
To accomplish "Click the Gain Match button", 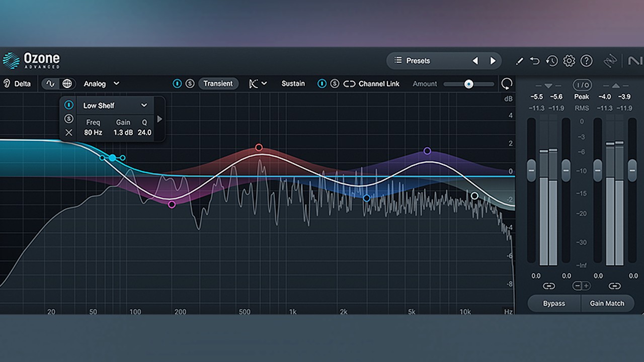I will (607, 303).
